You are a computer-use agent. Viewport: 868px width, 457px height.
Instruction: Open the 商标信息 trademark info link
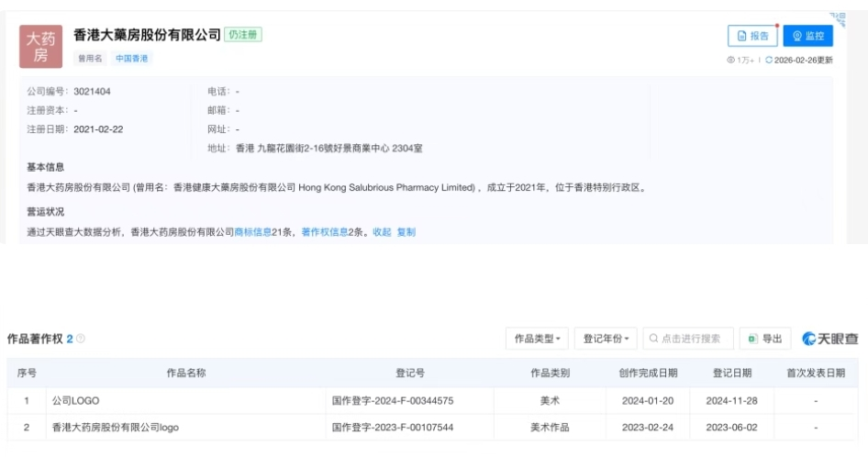[252, 232]
